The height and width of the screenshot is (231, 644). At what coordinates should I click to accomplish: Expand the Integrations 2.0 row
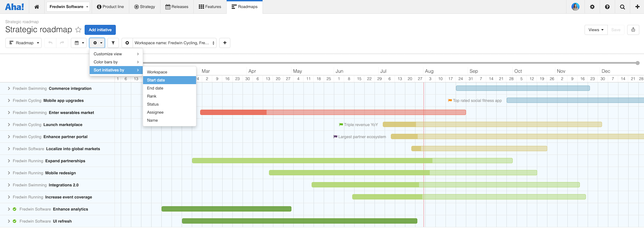click(x=9, y=185)
